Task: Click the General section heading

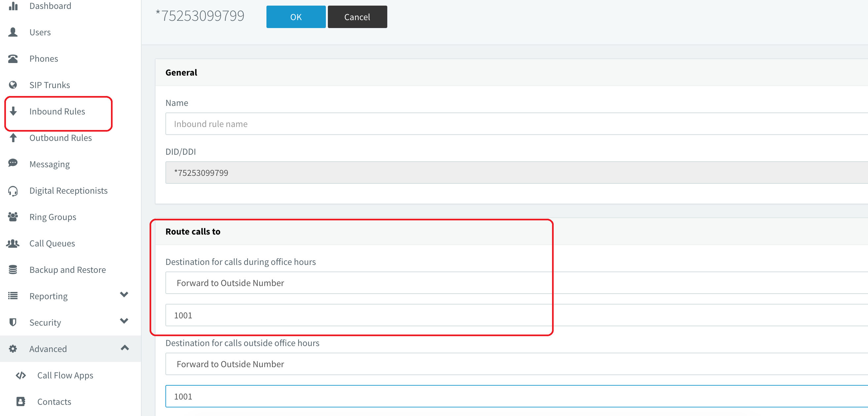Action: [181, 72]
